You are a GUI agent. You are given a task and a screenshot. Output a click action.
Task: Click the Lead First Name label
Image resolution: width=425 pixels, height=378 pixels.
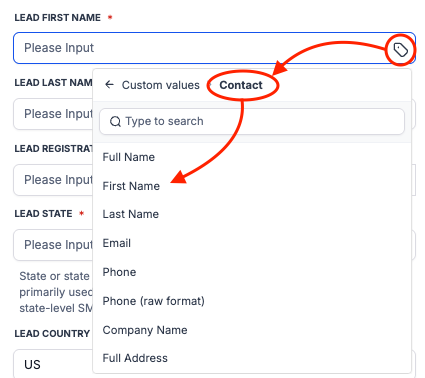[x=57, y=18]
